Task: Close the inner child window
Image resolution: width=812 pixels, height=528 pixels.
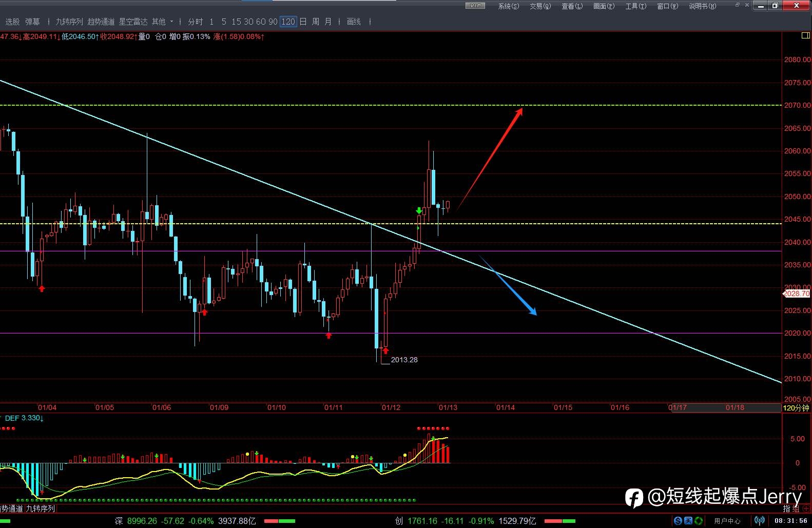Action: point(747,5)
